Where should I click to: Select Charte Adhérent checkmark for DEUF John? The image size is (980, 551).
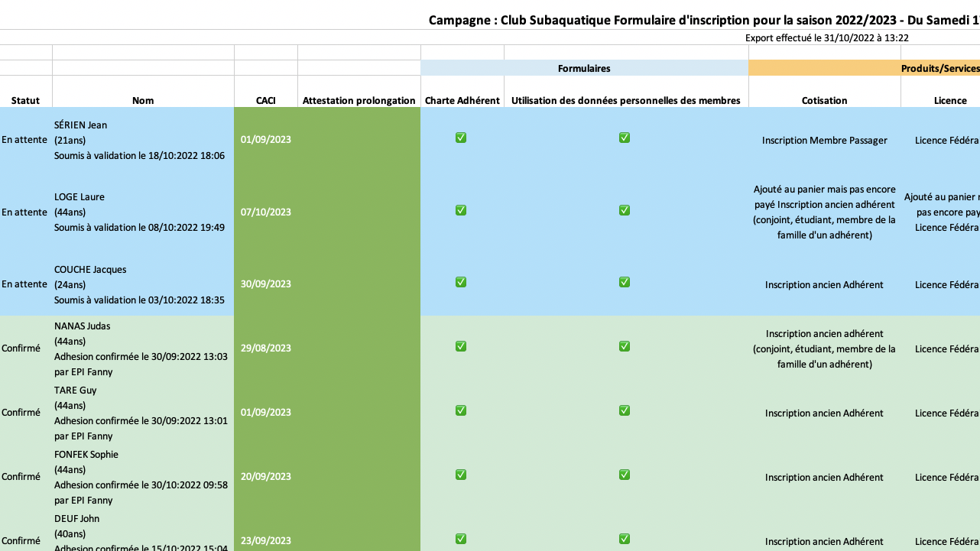pos(461,539)
